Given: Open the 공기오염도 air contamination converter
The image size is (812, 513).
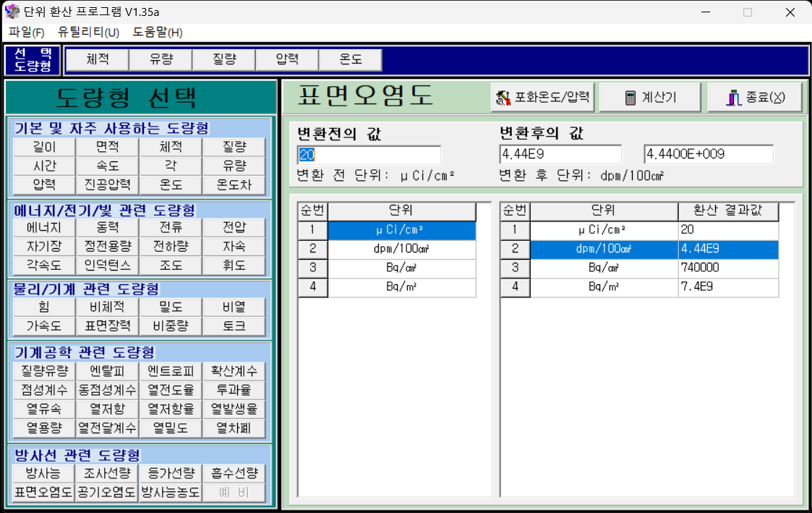Looking at the screenshot, I should point(106,492).
